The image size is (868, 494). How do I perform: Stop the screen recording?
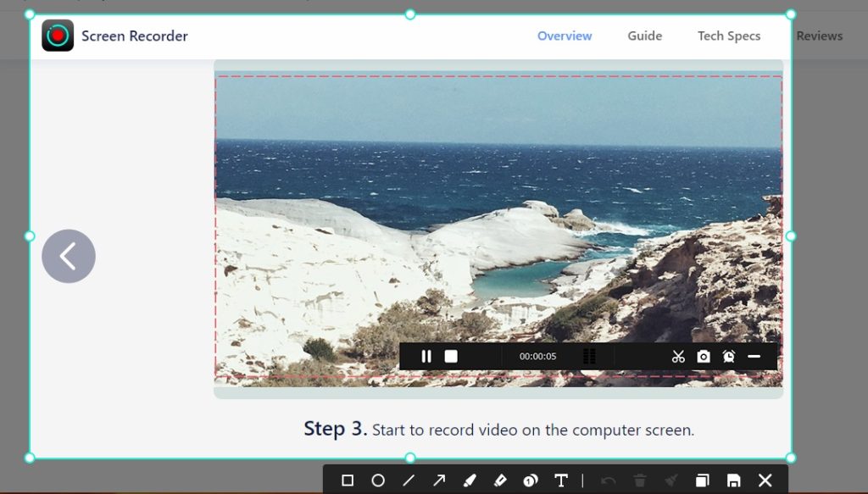450,357
